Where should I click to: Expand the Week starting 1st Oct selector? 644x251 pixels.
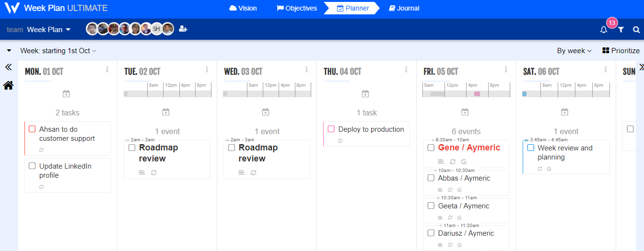(x=58, y=51)
